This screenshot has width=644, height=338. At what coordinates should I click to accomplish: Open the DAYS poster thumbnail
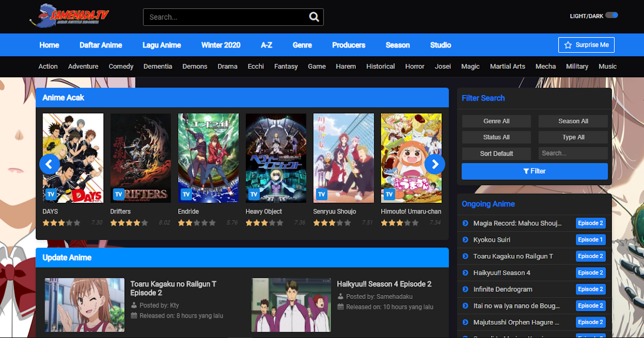pos(73,158)
